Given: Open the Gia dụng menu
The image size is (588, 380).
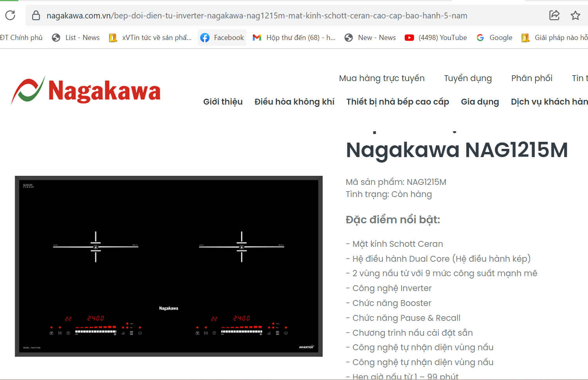Looking at the screenshot, I should pyautogui.click(x=479, y=102).
